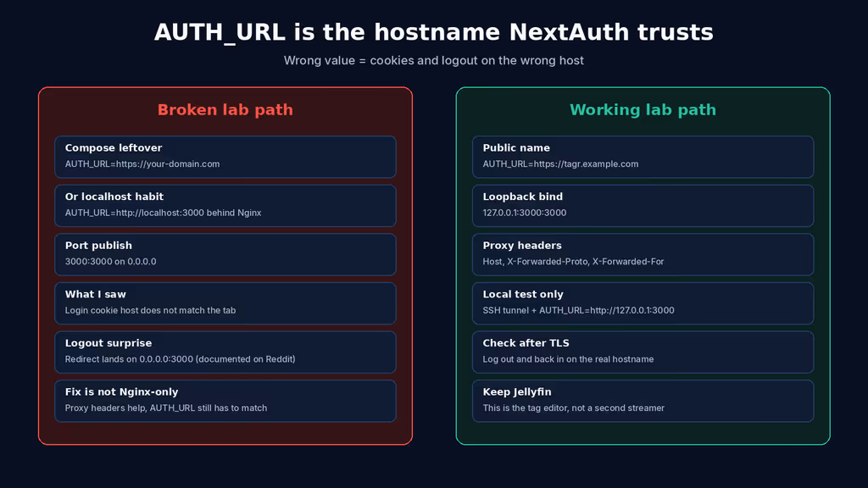Click the 'Logout surprise' card title
Screen dimensions: 868x488
108,343
